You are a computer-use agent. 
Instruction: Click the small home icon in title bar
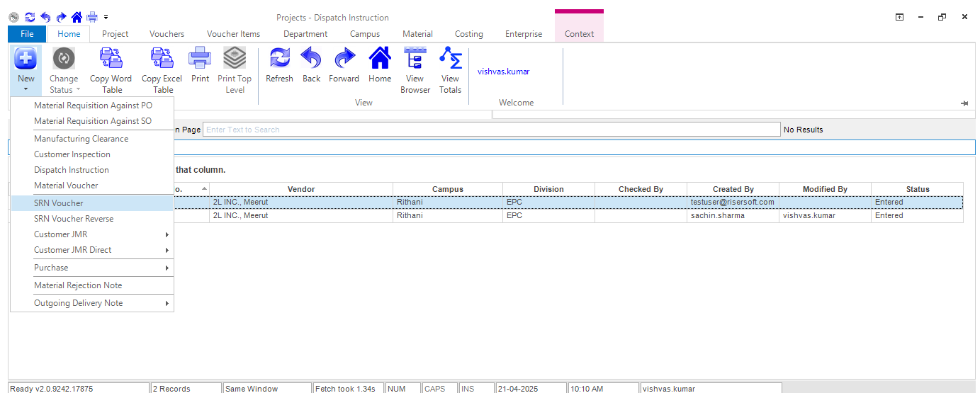click(x=77, y=17)
